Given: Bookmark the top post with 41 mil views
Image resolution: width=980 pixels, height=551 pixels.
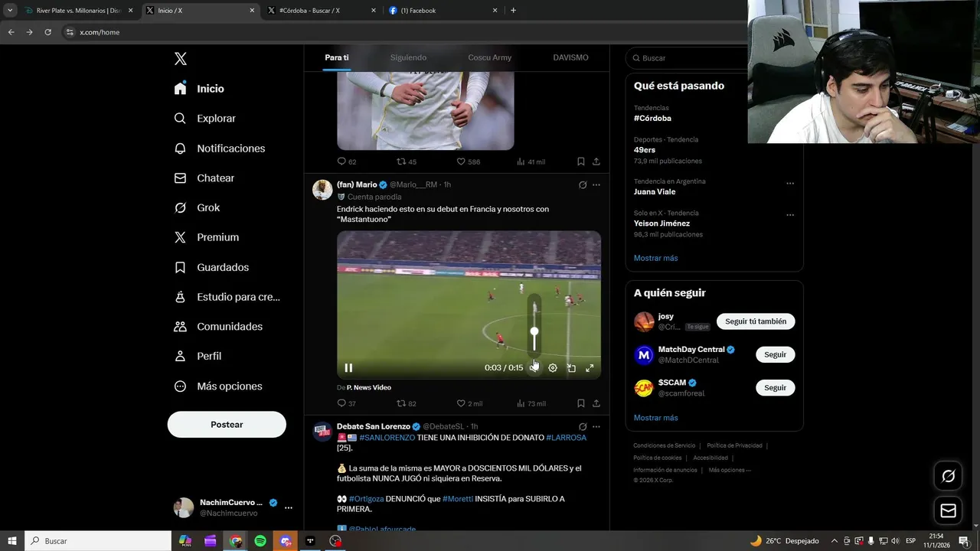Looking at the screenshot, I should [581, 161].
